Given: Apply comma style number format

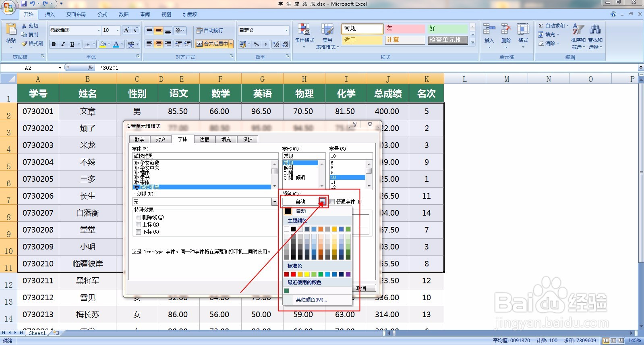Looking at the screenshot, I should (x=266, y=44).
